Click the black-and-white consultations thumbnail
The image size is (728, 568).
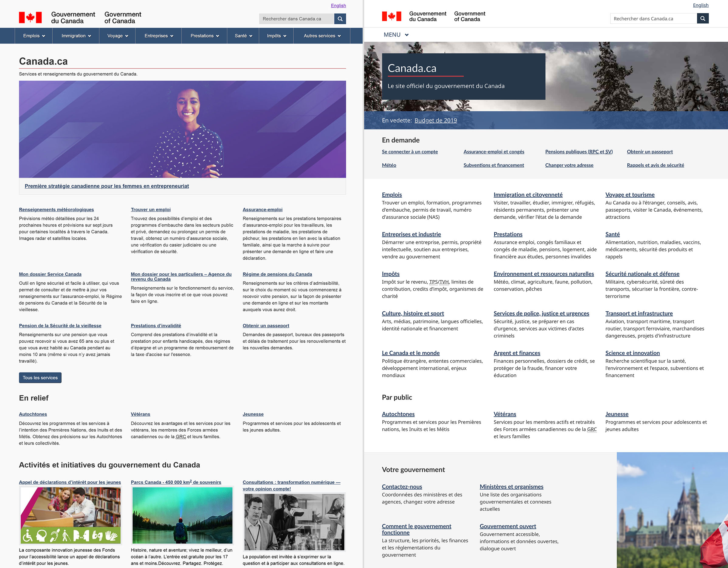tap(294, 522)
